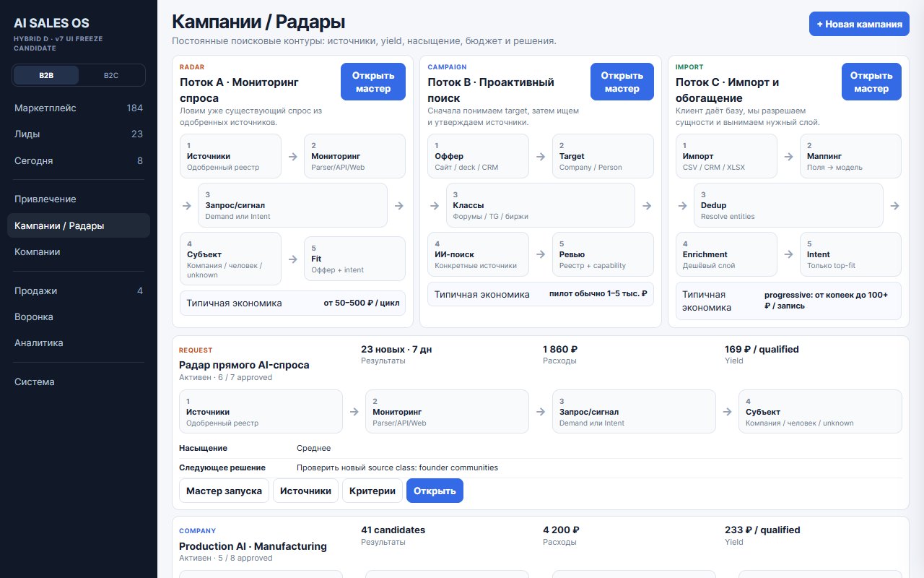Viewport: 924px width, 578px height.
Task: Click the Критерии button
Action: pyautogui.click(x=372, y=491)
